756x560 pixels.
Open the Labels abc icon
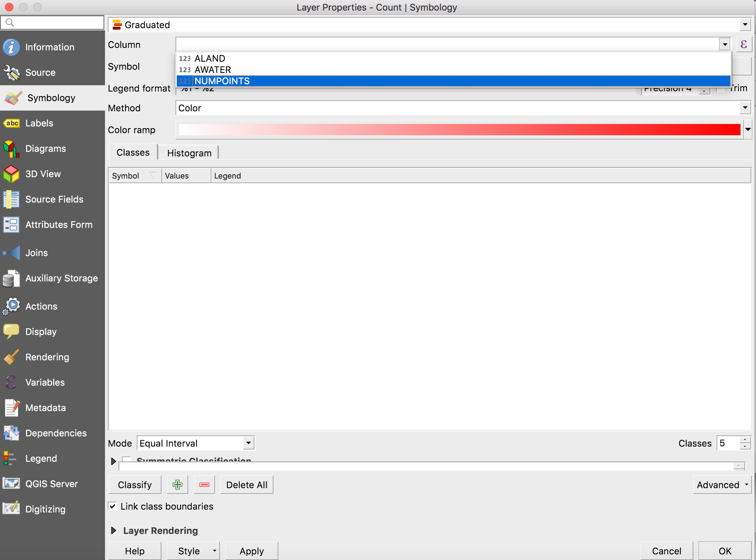(12, 123)
